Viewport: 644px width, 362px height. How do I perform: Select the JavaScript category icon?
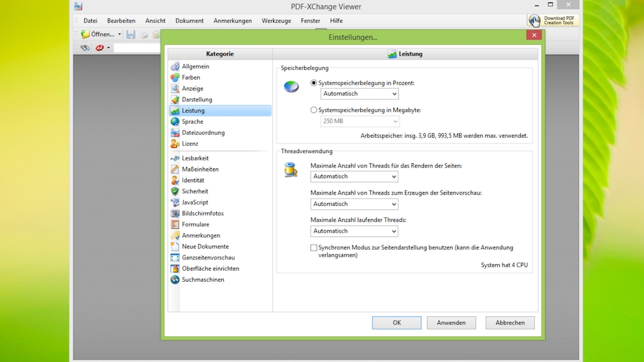(175, 203)
